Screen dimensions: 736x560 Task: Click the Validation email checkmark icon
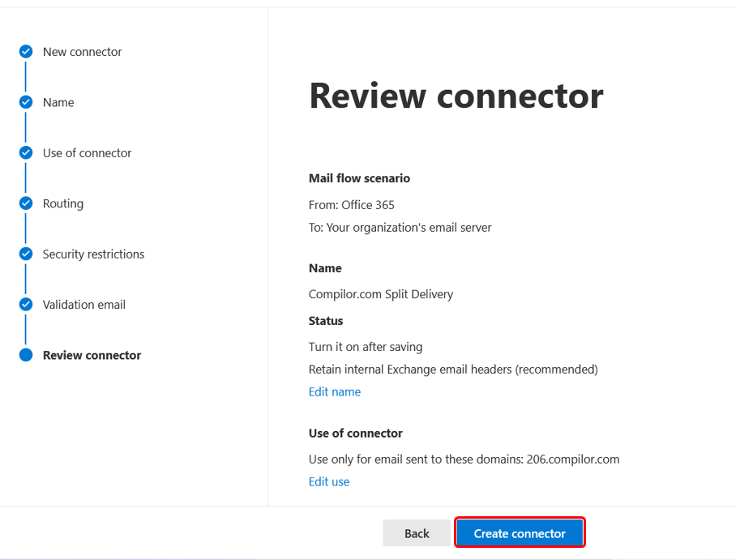point(26,305)
